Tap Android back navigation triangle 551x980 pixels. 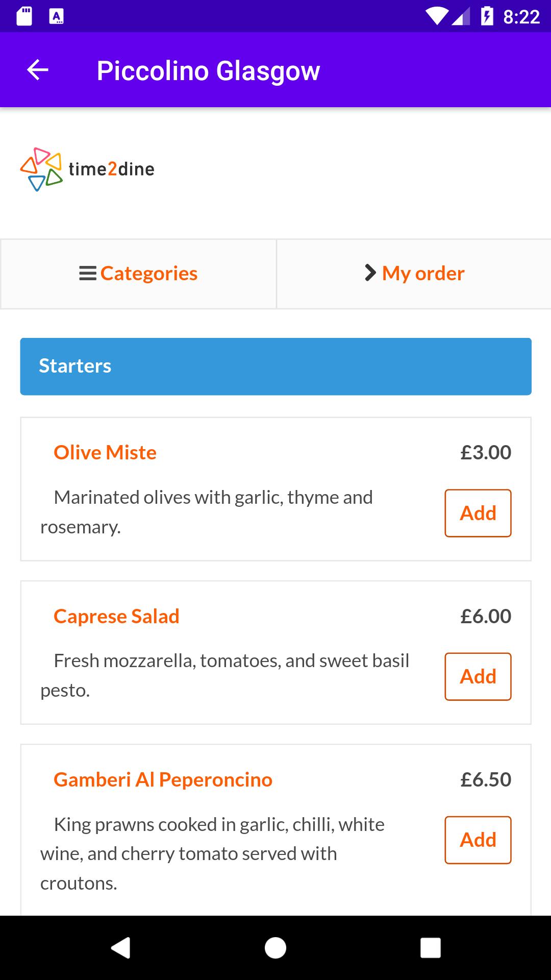pyautogui.click(x=121, y=948)
